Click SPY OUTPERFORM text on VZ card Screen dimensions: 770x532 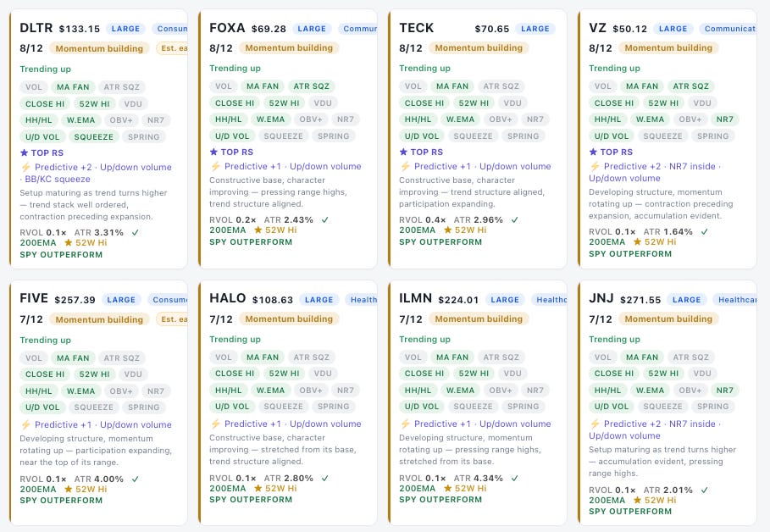tap(630, 254)
